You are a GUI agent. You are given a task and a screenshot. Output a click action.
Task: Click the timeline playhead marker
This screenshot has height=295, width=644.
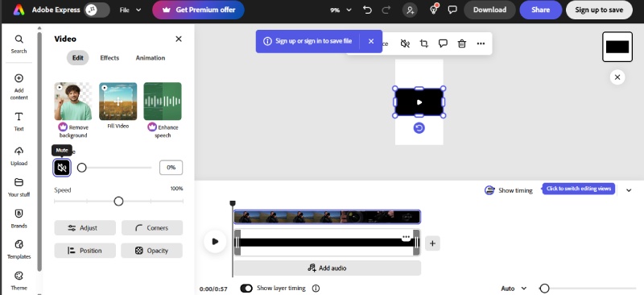pyautogui.click(x=233, y=203)
